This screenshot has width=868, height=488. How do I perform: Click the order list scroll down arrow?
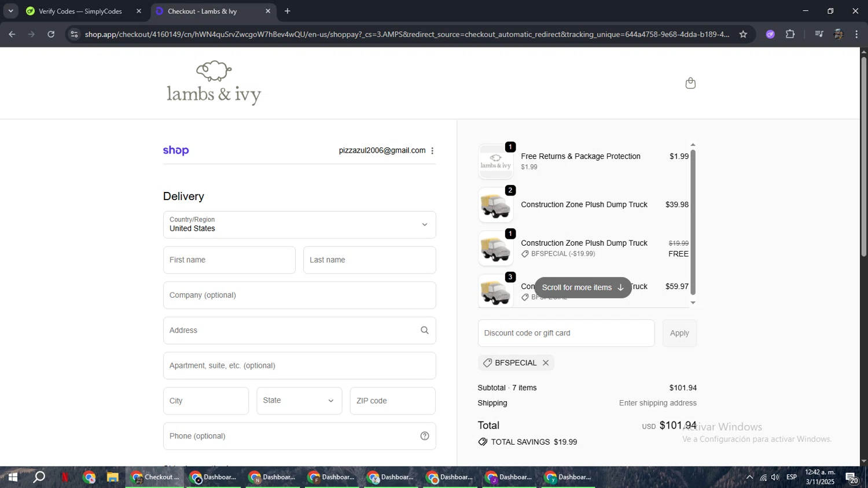[693, 303]
